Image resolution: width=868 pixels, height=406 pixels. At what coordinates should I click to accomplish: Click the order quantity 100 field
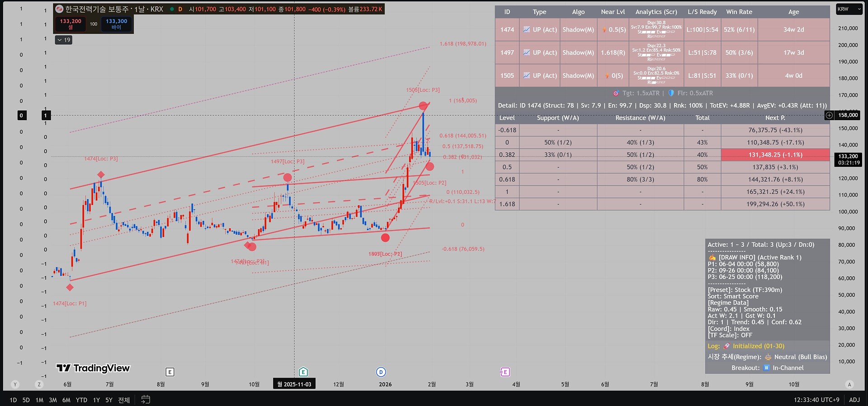(94, 24)
